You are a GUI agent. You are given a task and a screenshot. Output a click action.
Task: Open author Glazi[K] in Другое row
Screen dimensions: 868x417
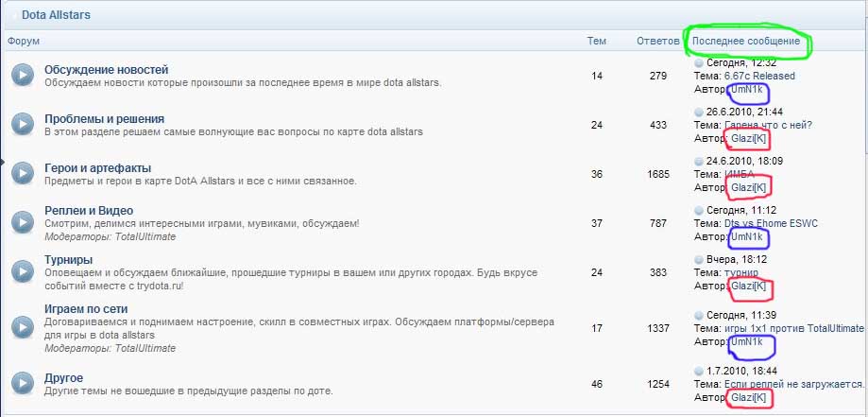click(x=748, y=397)
